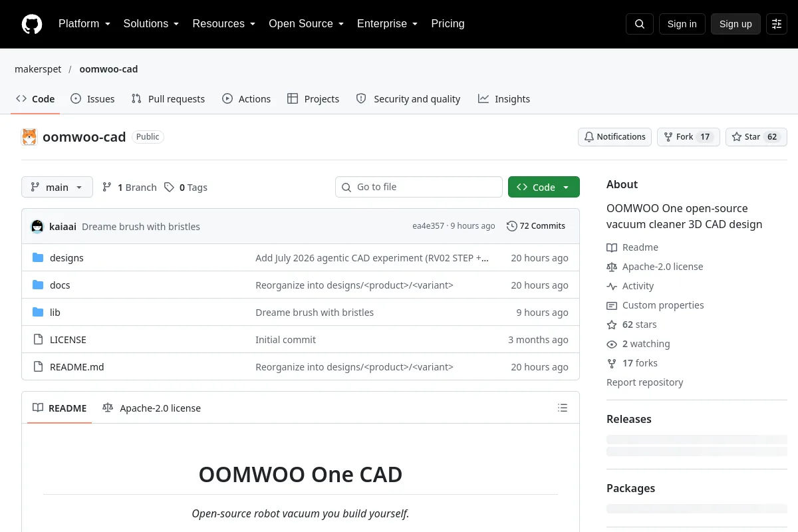Click the lib folder icon

pos(38,312)
